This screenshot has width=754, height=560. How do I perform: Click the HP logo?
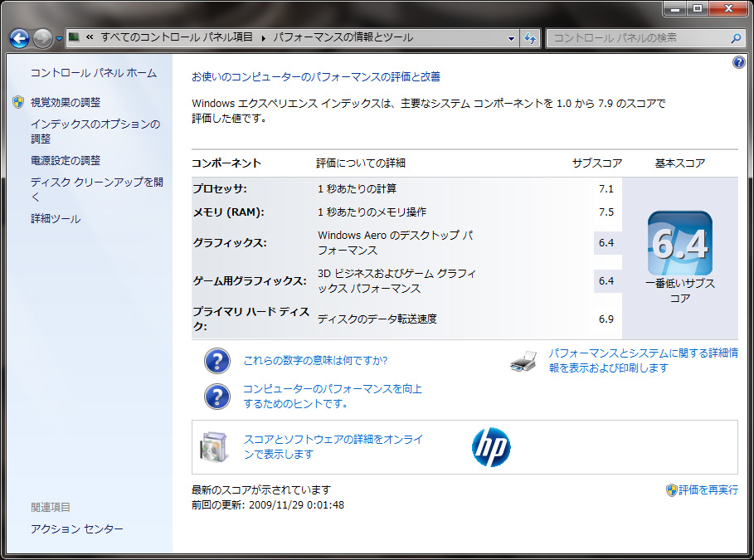pos(491,447)
